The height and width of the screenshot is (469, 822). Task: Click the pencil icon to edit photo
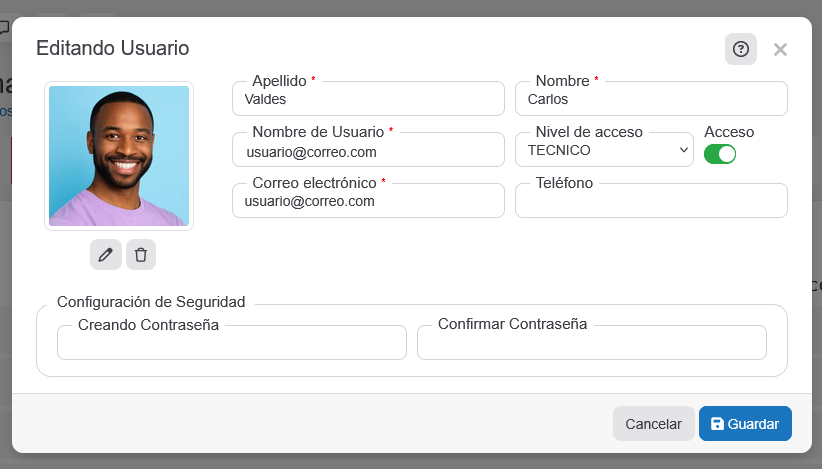pos(106,255)
